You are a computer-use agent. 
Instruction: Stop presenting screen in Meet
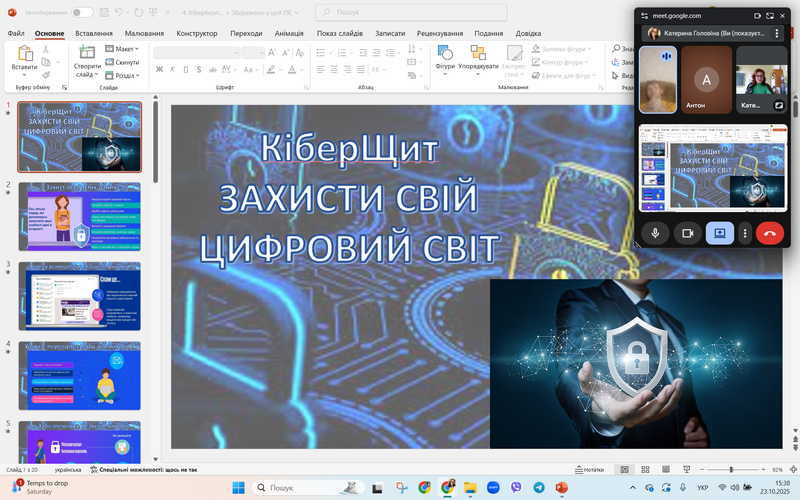(717, 233)
